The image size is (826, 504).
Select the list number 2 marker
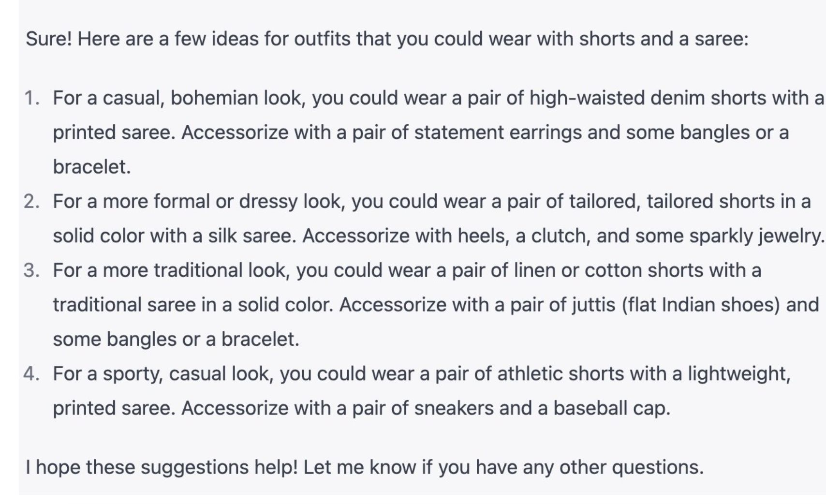click(x=32, y=201)
